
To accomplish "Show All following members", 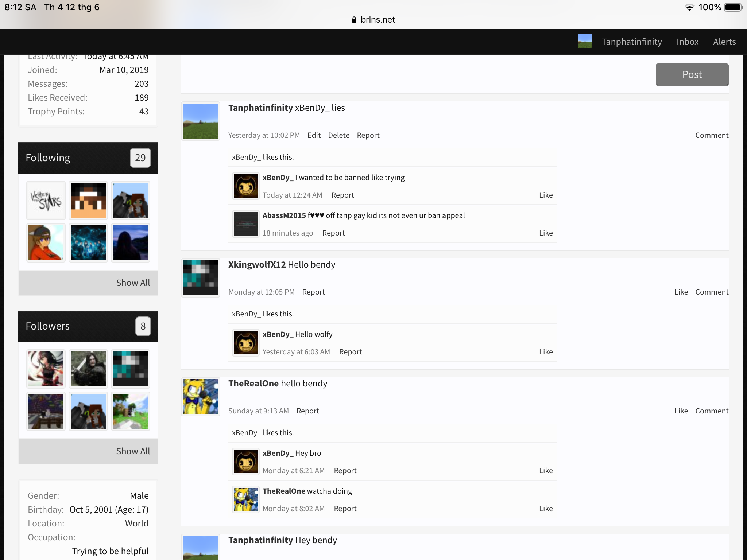I will point(133,283).
